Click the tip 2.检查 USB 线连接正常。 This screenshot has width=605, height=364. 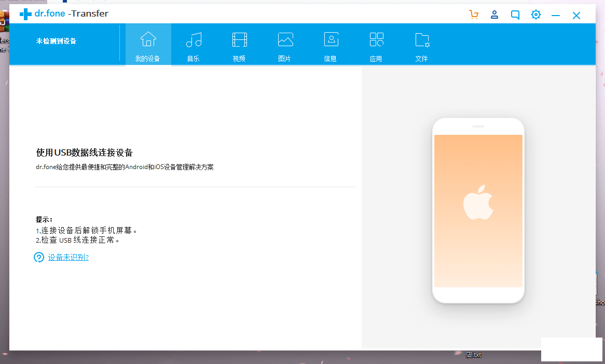(77, 240)
